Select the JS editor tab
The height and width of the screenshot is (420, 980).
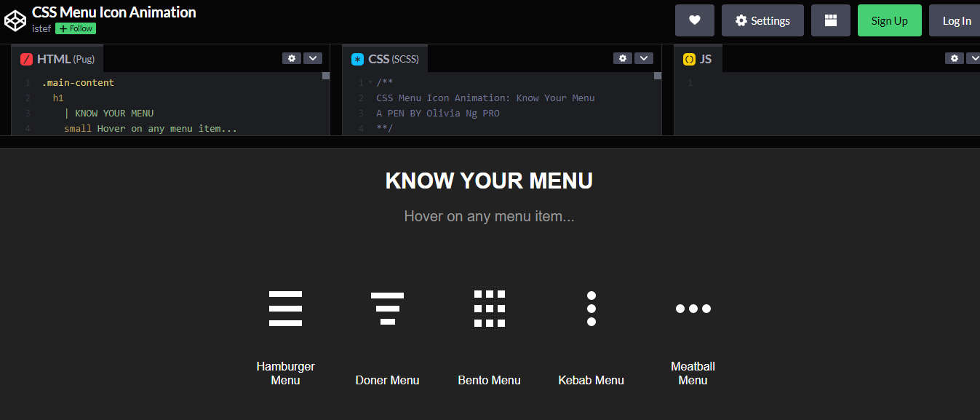click(698, 59)
